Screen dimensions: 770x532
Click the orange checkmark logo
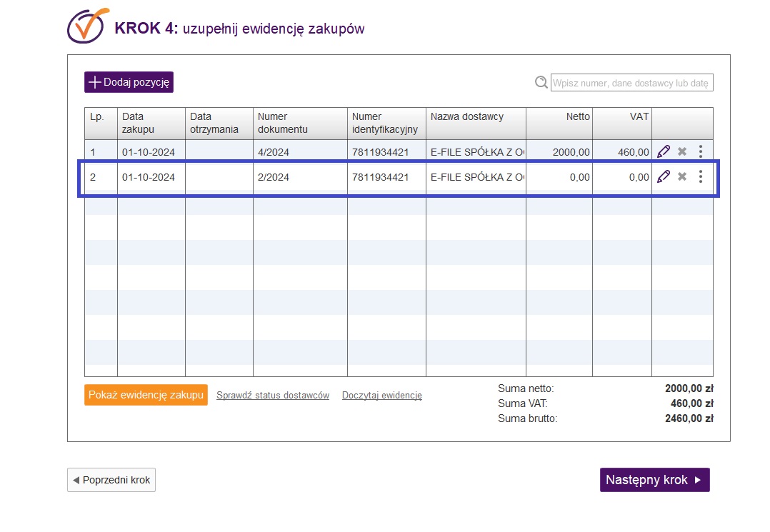pos(88,26)
